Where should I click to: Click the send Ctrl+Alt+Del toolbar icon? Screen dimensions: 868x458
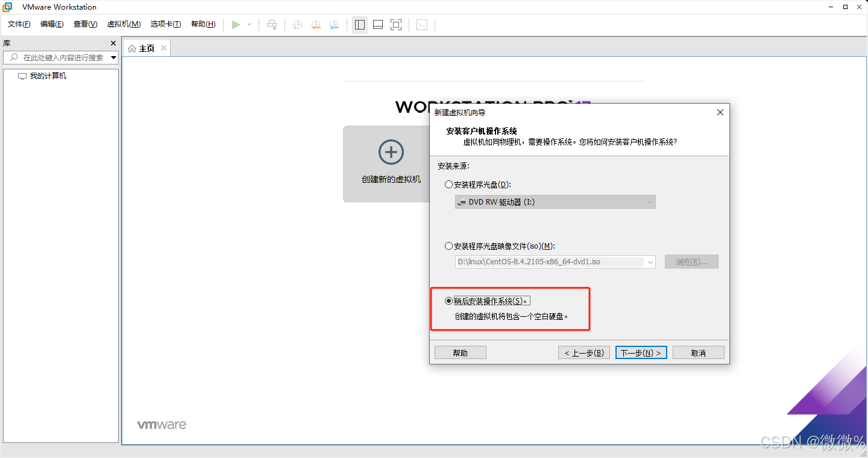tap(272, 25)
